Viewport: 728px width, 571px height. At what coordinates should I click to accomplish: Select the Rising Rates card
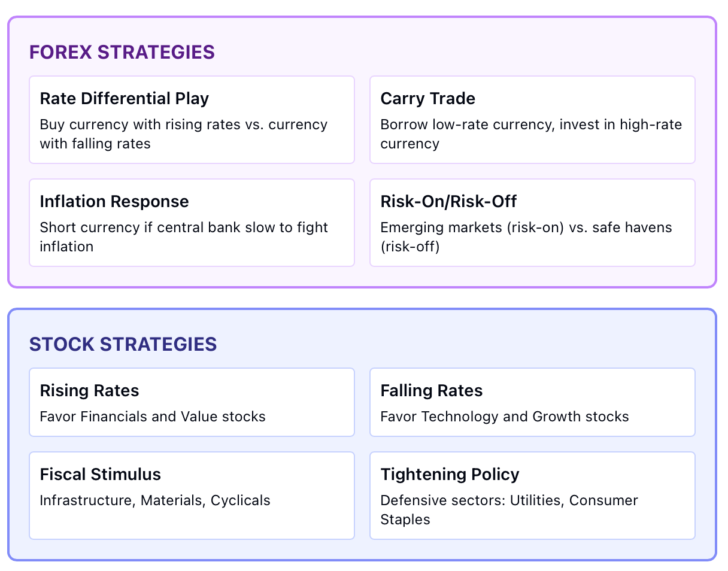coord(192,402)
